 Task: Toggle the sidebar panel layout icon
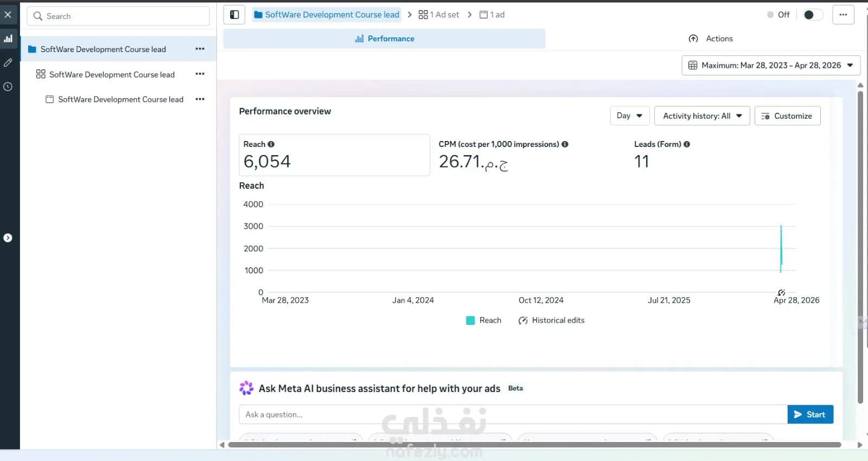tap(234, 15)
